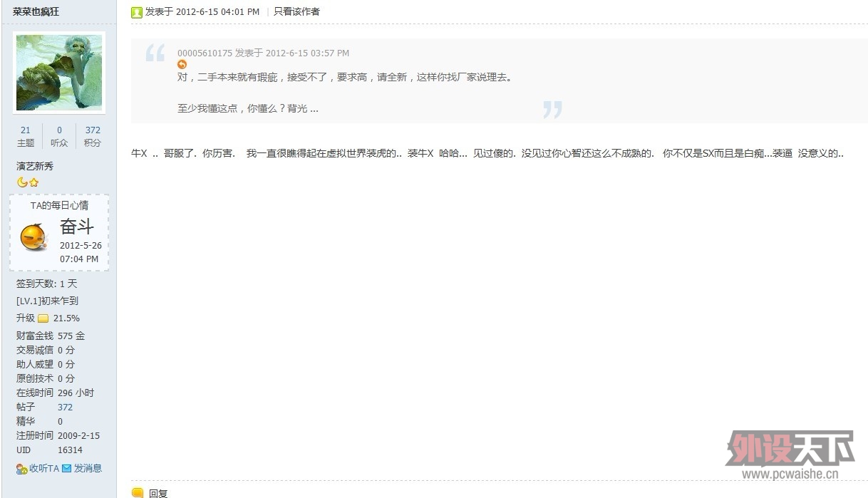Click the moon rank icon

(22, 182)
